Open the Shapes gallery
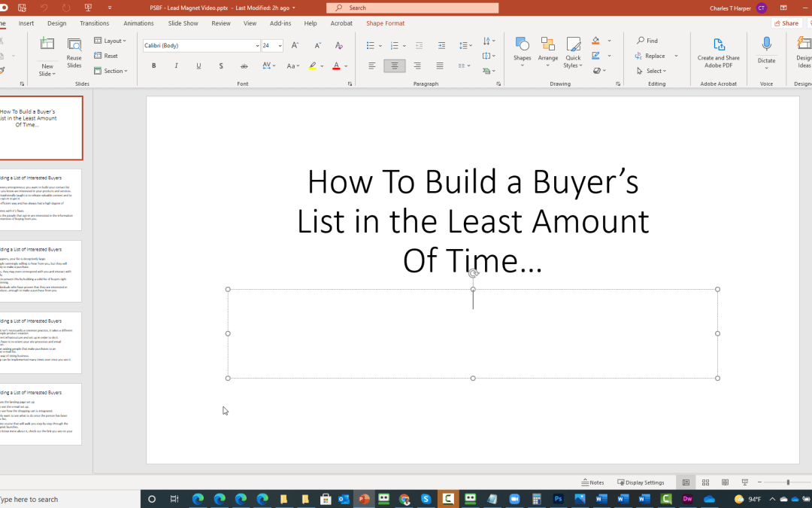The image size is (812, 508). point(522,52)
